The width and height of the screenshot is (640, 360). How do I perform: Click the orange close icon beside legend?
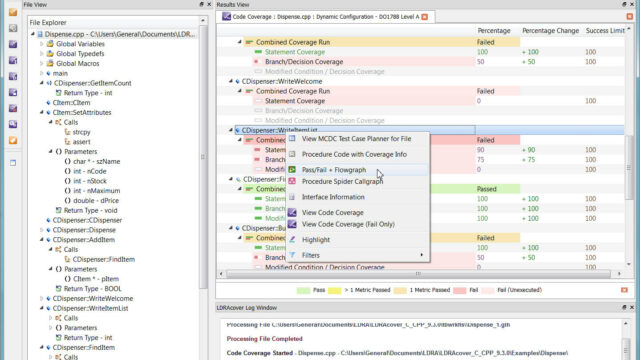click(624, 290)
